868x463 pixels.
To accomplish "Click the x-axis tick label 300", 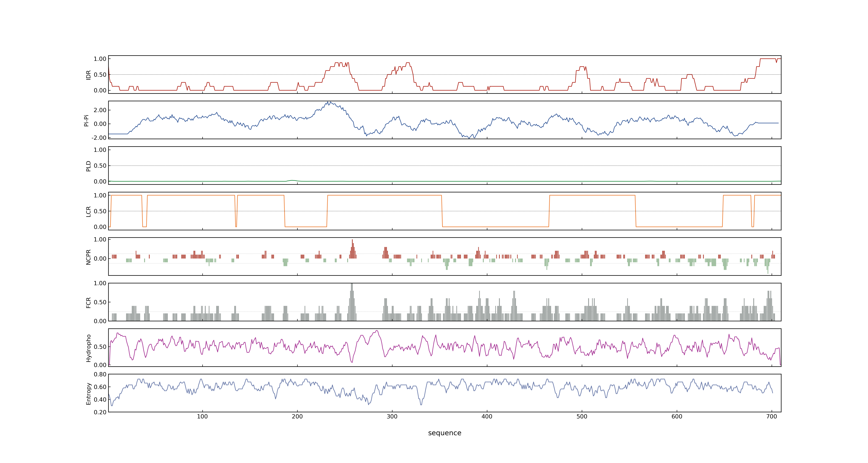I will point(392,416).
